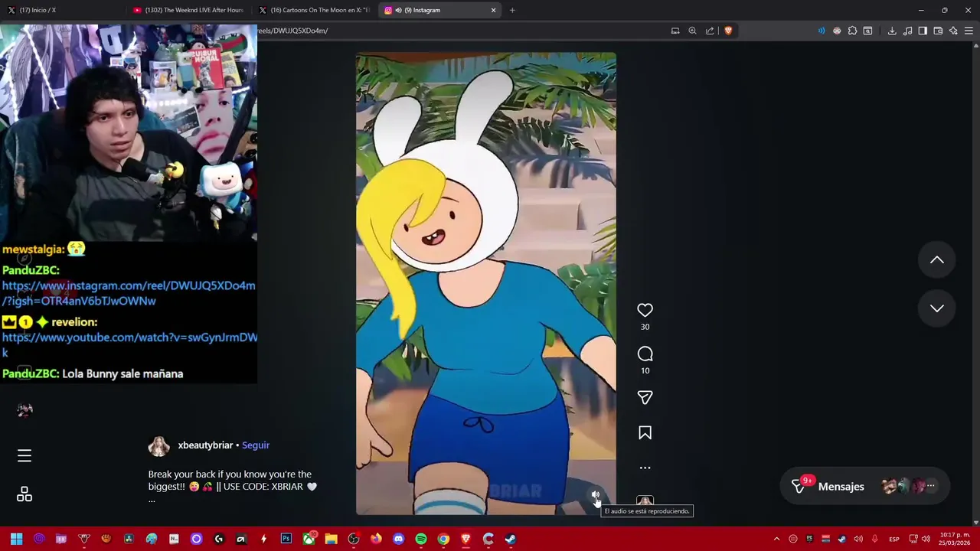
Task: Open Discord from the taskbar
Action: pyautogui.click(x=398, y=539)
